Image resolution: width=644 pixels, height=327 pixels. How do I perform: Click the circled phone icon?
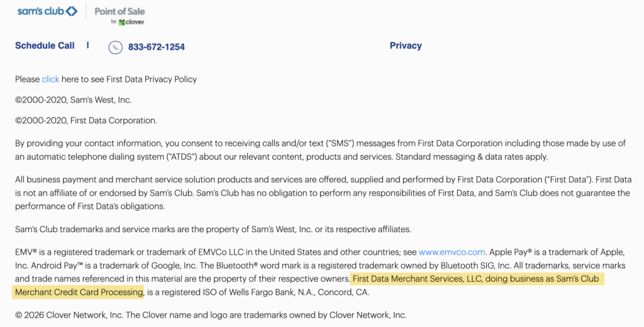pyautogui.click(x=115, y=47)
